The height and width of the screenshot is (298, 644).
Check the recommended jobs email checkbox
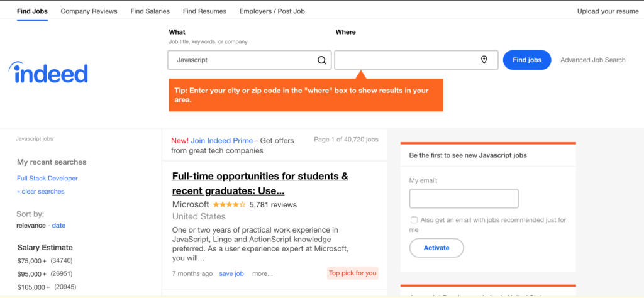pos(414,220)
